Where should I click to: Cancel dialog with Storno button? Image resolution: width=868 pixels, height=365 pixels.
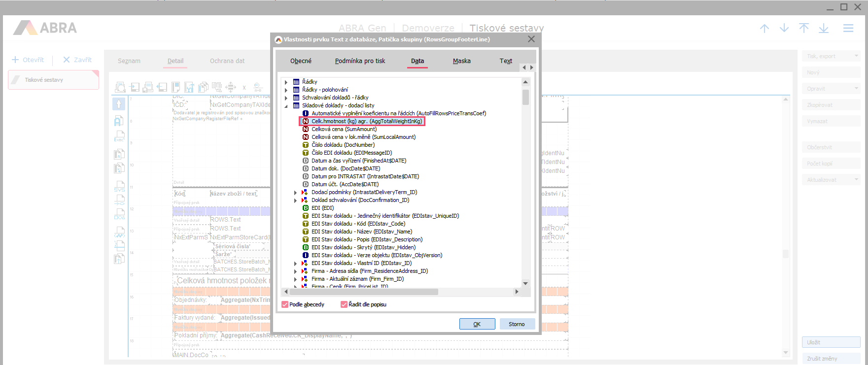pos(517,324)
